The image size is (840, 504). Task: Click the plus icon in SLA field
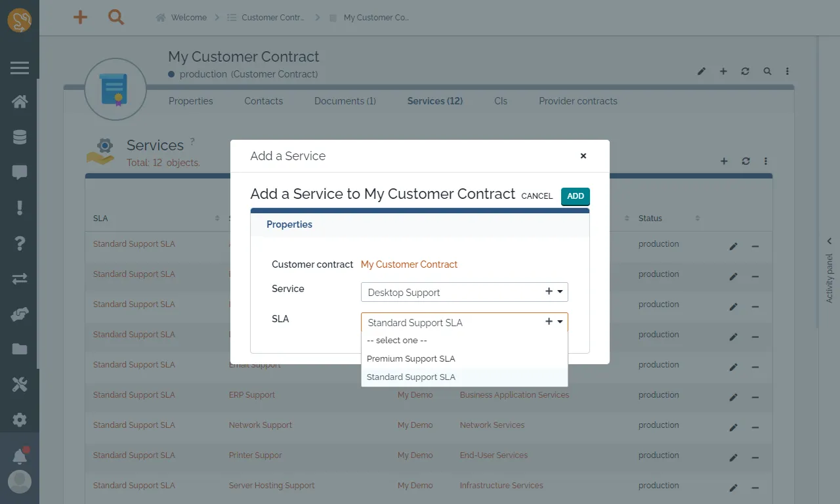click(x=549, y=322)
